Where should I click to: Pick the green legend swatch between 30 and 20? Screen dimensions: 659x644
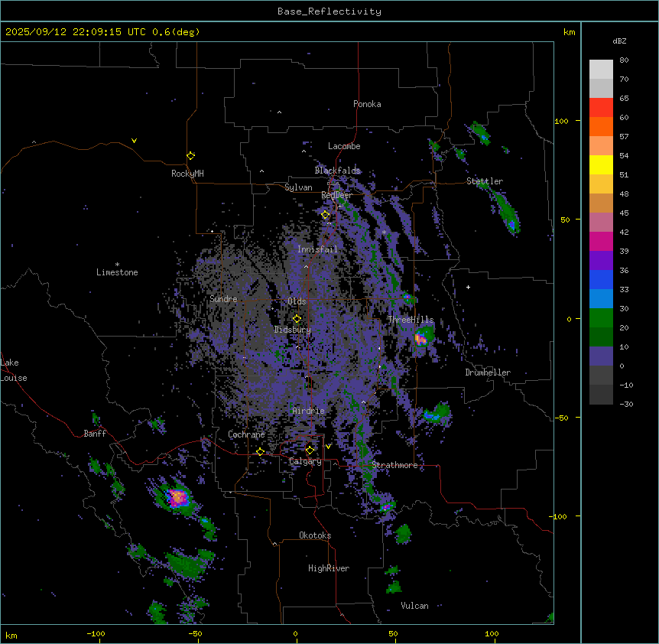click(x=601, y=318)
